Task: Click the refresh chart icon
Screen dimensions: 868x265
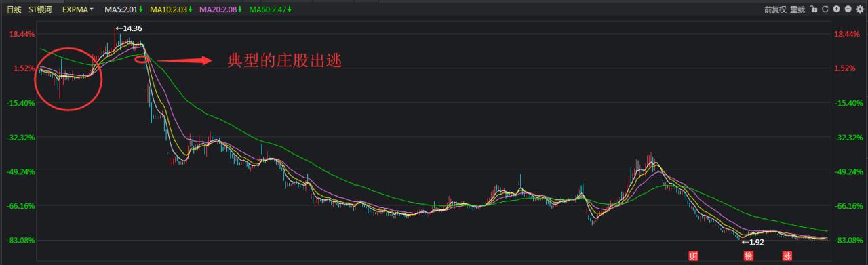Action: 826,9
